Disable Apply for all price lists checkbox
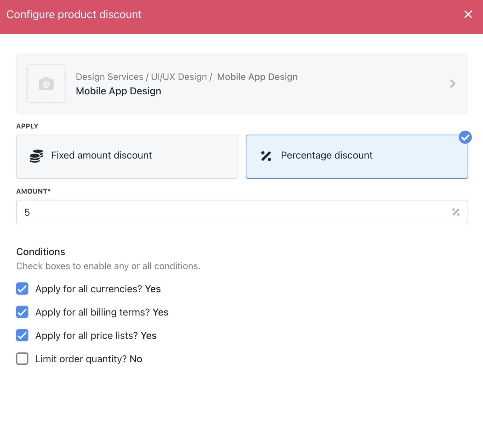This screenshot has height=448, width=483. pyautogui.click(x=22, y=335)
